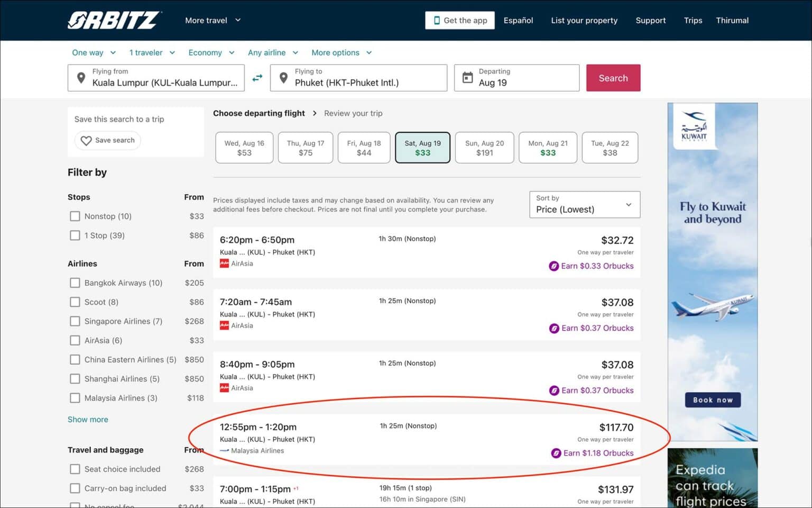
Task: Check the Nonstop (10) stops filter
Action: point(75,216)
